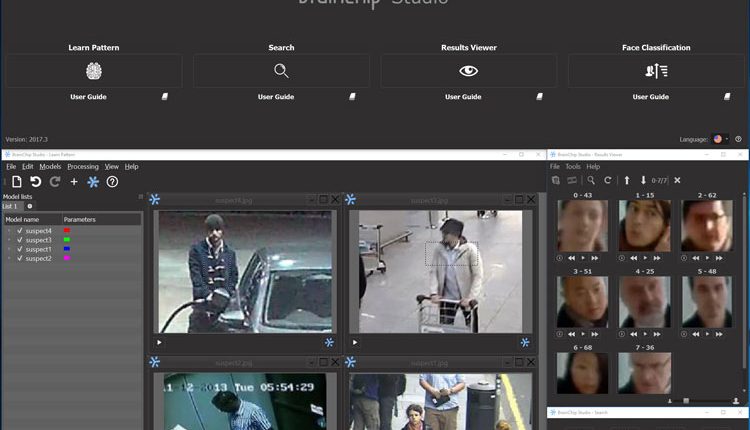Image resolution: width=750 pixels, height=430 pixels.
Task: Select the face thumbnail labeled 4 - 25
Action: [645, 302]
